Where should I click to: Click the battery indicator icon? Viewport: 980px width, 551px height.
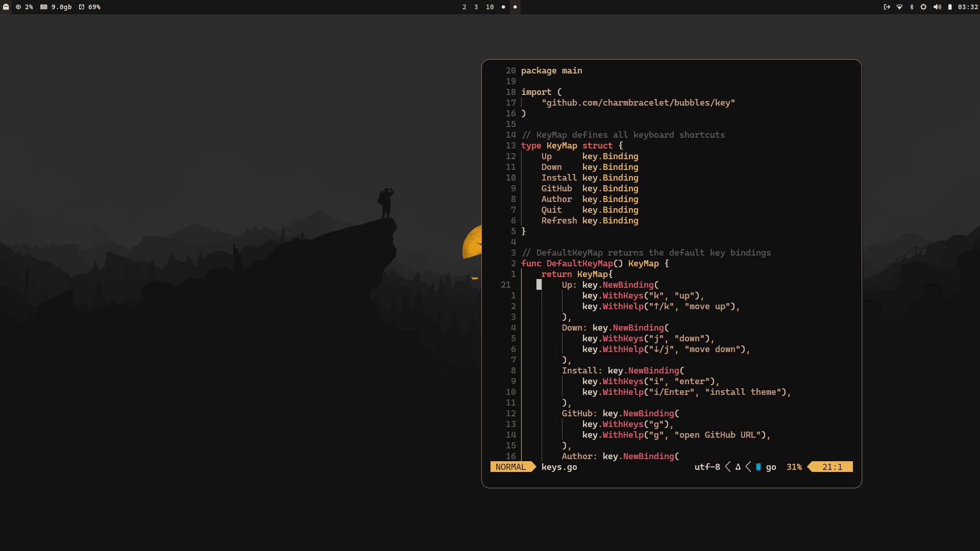[950, 7]
